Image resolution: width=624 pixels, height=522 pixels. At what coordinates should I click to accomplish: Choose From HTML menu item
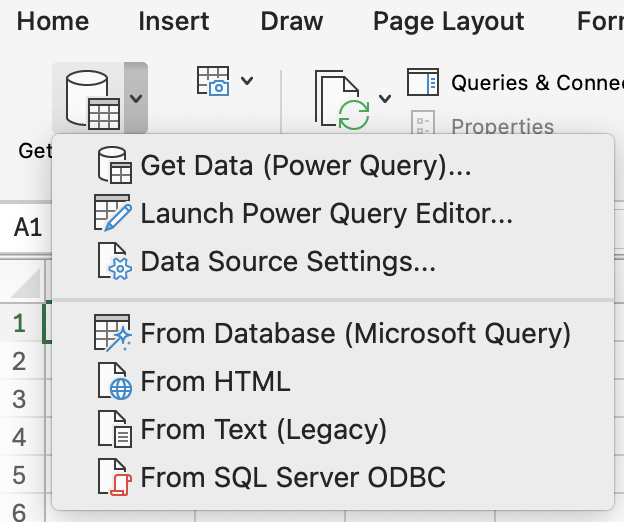point(333,382)
